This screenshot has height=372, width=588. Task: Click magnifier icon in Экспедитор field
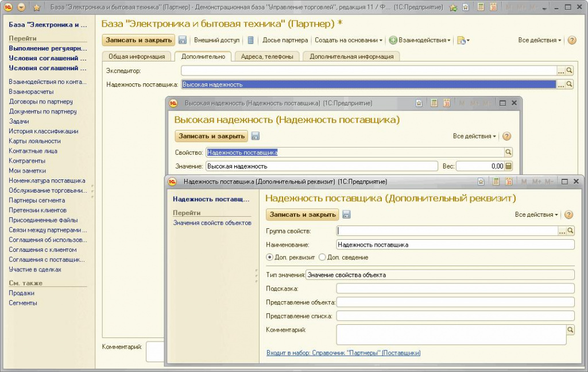569,71
